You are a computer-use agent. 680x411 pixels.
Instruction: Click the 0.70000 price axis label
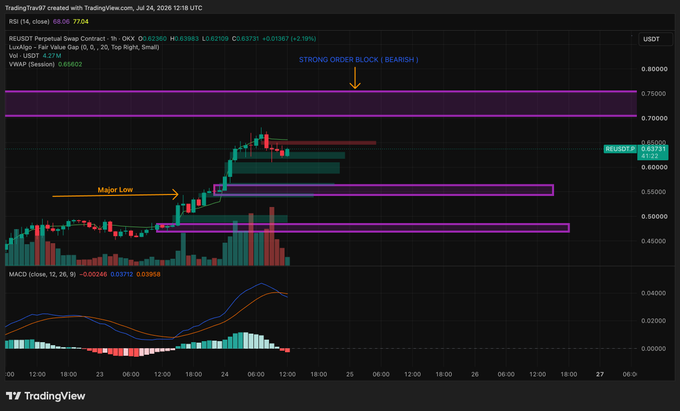coord(654,118)
